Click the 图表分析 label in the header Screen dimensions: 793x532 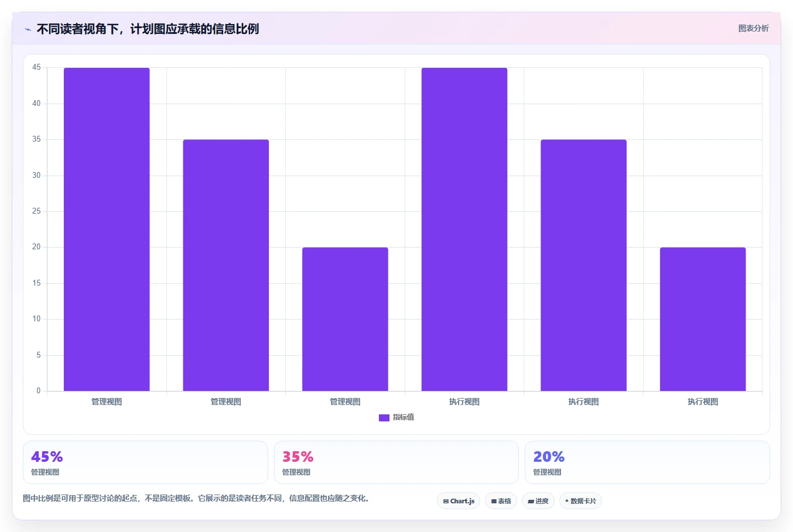753,28
